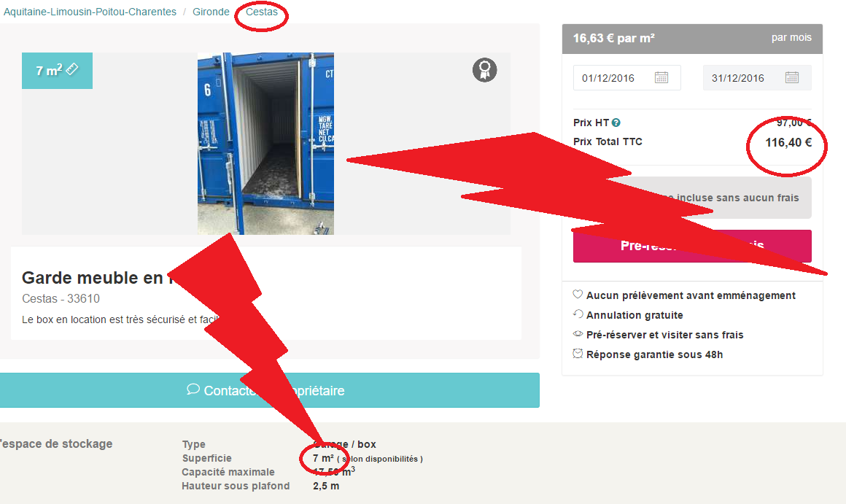Open the start date calendar icon
This screenshot has width=846, height=504.
(x=661, y=78)
